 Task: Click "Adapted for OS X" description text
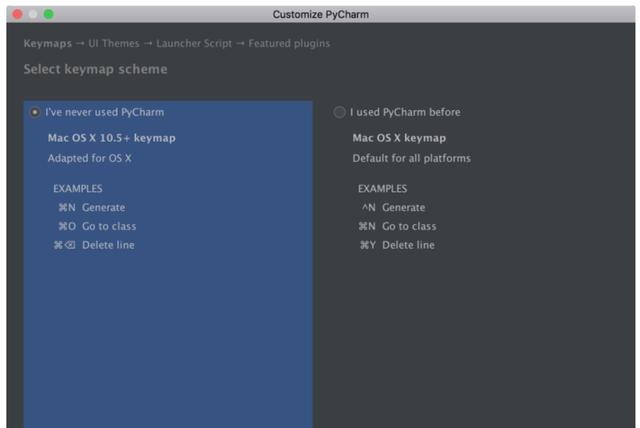89,158
